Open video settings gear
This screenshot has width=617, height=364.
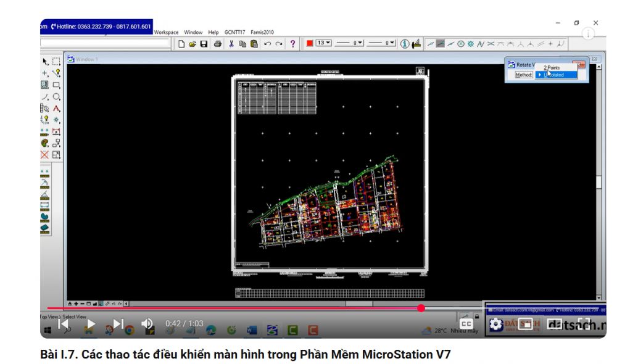[x=495, y=324]
